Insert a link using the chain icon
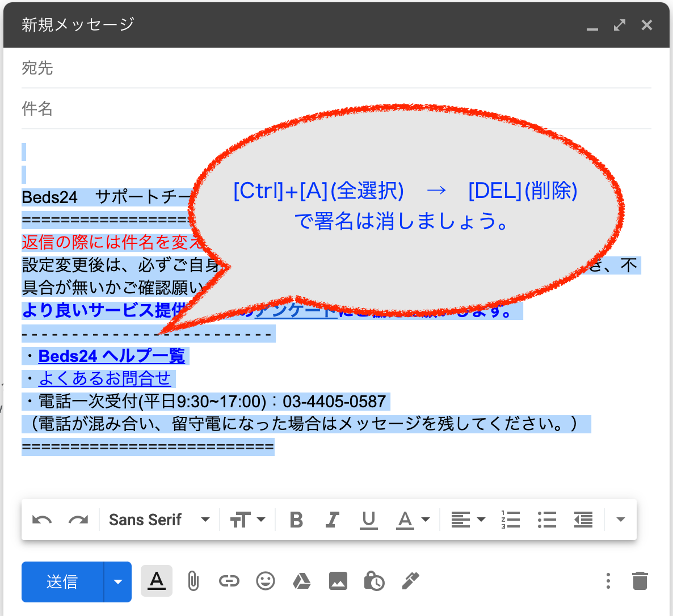673x616 pixels. tap(229, 581)
